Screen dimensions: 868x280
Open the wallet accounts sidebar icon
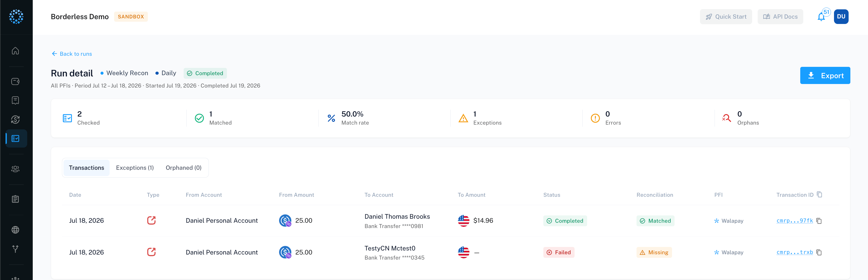16,81
